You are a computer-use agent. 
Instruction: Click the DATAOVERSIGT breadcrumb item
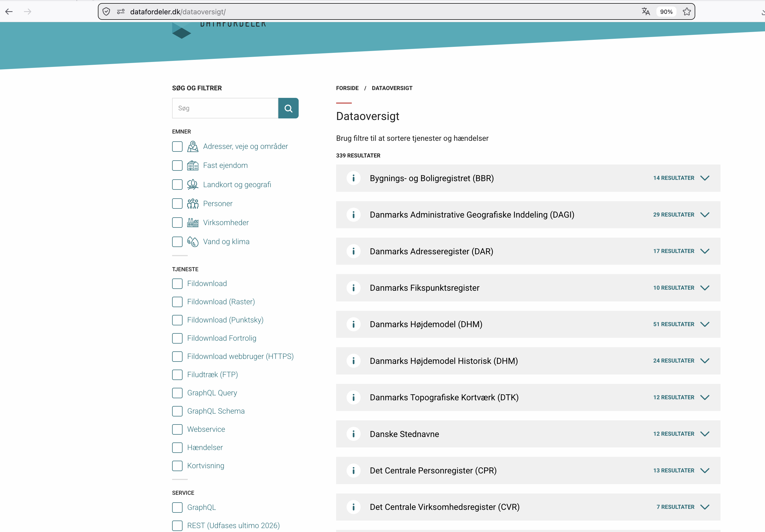pos(392,88)
